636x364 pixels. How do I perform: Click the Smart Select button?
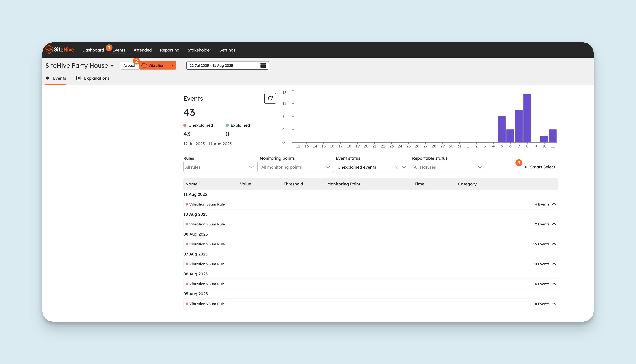pyautogui.click(x=539, y=167)
